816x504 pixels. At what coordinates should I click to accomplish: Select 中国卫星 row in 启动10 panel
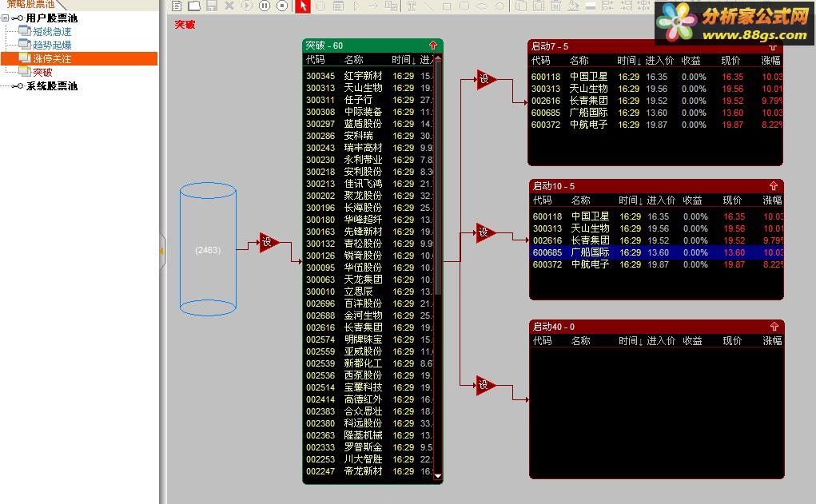(656, 216)
